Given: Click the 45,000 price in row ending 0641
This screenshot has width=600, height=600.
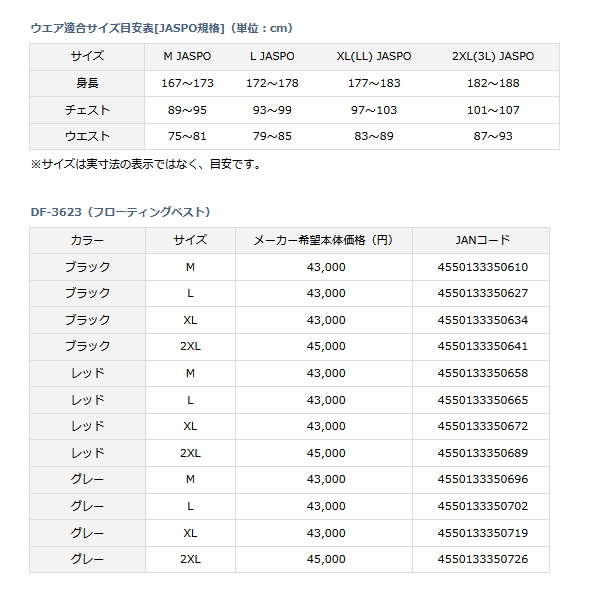Looking at the screenshot, I should 326,346.
